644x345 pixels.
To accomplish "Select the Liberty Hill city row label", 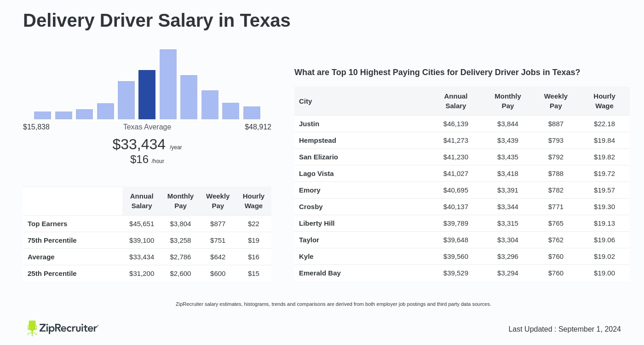I will click(x=317, y=223).
